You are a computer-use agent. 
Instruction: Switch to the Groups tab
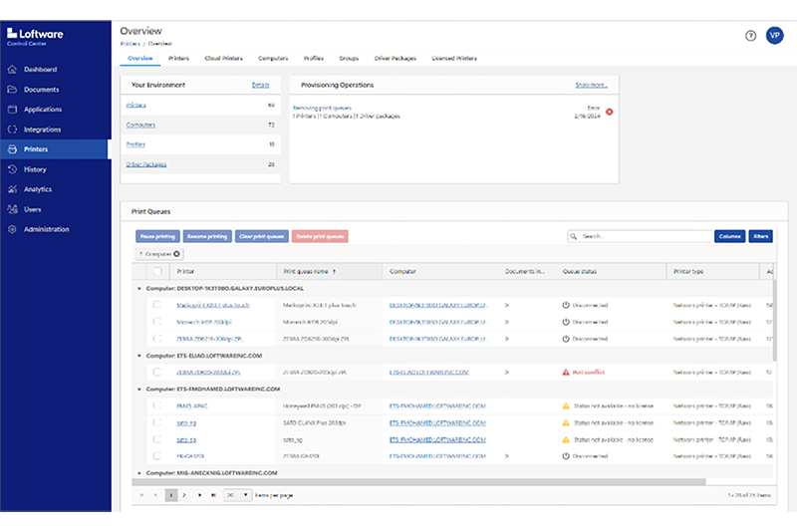(x=349, y=59)
